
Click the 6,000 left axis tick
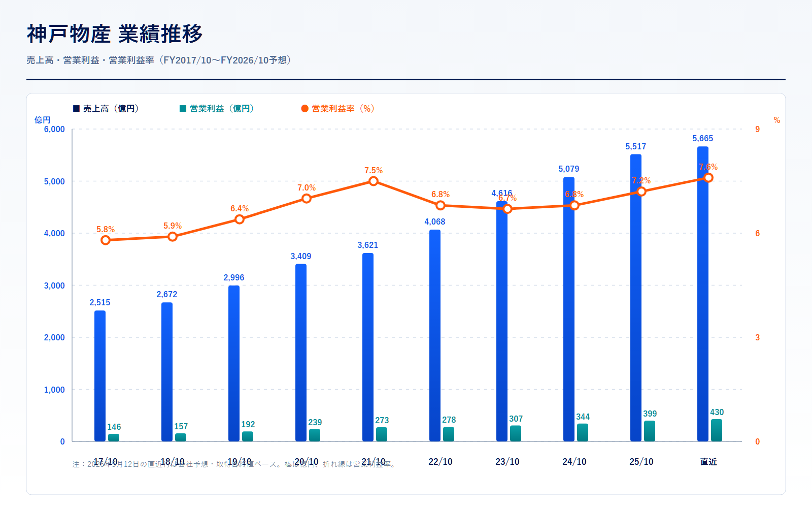tap(54, 130)
